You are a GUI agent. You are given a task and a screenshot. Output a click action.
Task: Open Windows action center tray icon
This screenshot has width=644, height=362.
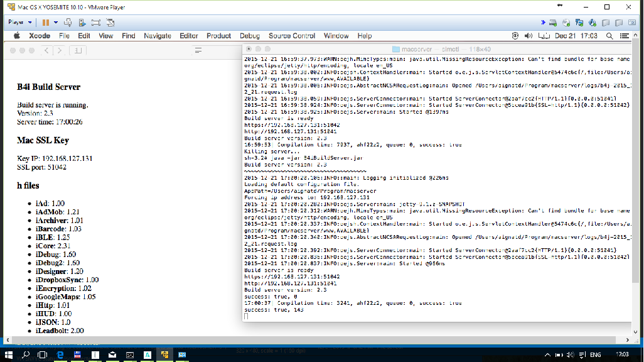click(582, 354)
